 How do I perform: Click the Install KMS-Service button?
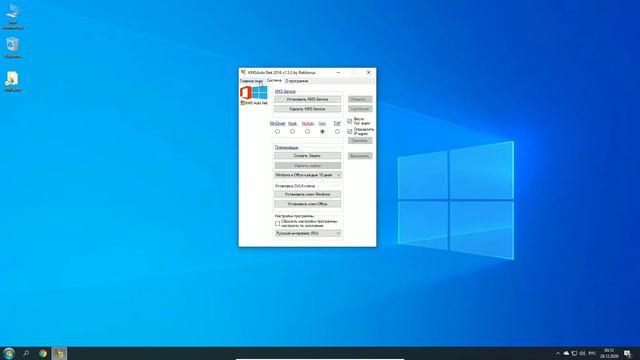[307, 99]
